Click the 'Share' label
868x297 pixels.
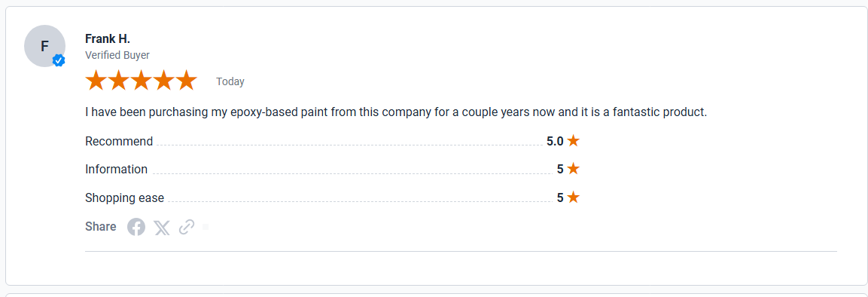click(x=101, y=227)
